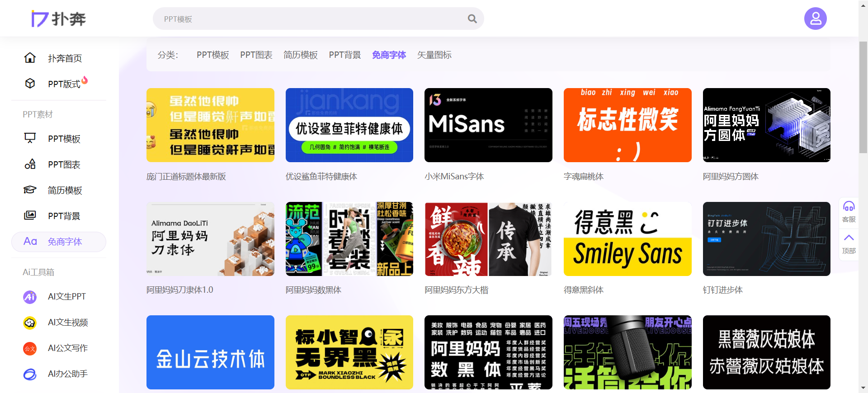Open the 优设鲨鱼菲特健康体 thumbnail
Screen dimensions: 868x393
click(x=349, y=125)
